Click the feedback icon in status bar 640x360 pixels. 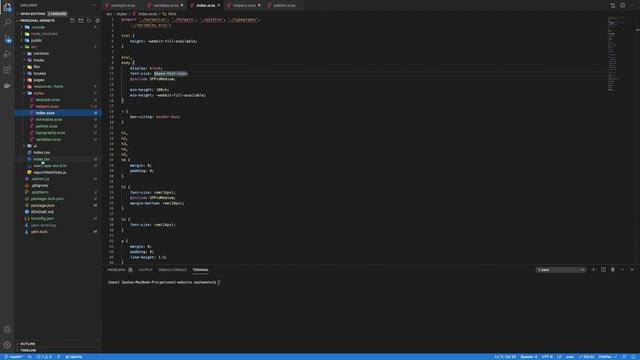pyautogui.click(x=624, y=357)
